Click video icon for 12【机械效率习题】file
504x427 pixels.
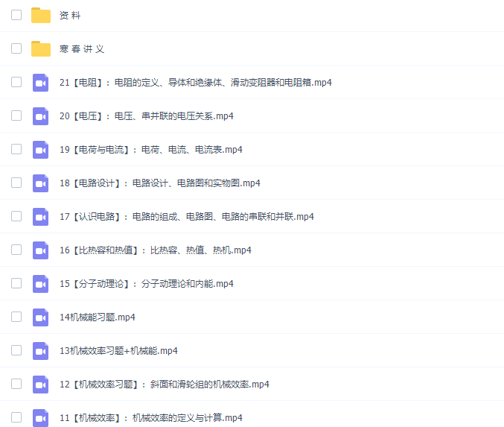point(41,385)
